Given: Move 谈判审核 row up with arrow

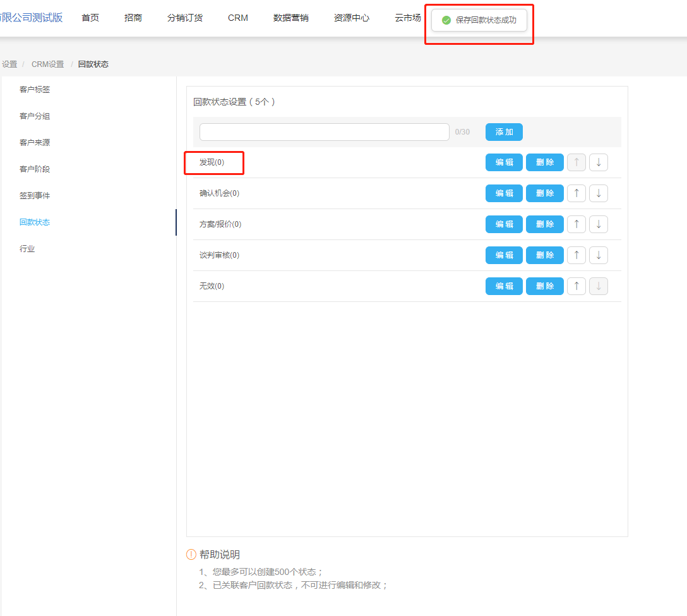Looking at the screenshot, I should (576, 255).
